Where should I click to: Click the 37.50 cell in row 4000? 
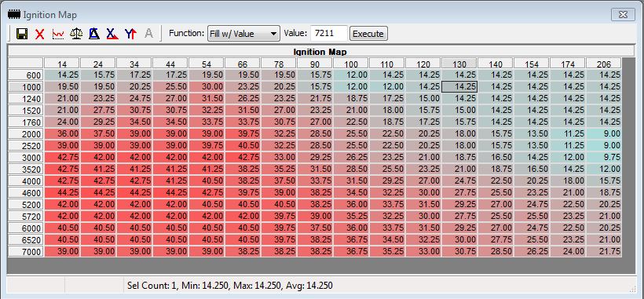279,181
